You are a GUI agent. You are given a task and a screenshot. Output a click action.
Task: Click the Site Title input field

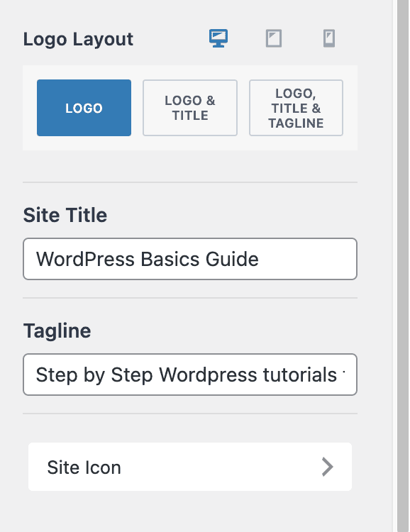click(x=190, y=259)
